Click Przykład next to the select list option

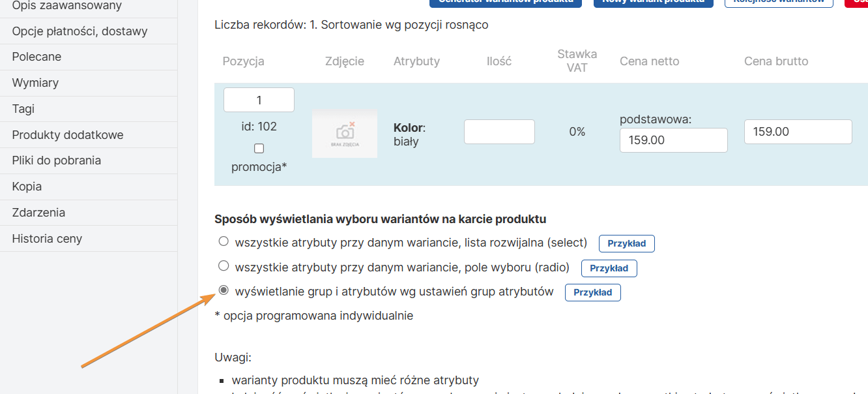tap(626, 243)
